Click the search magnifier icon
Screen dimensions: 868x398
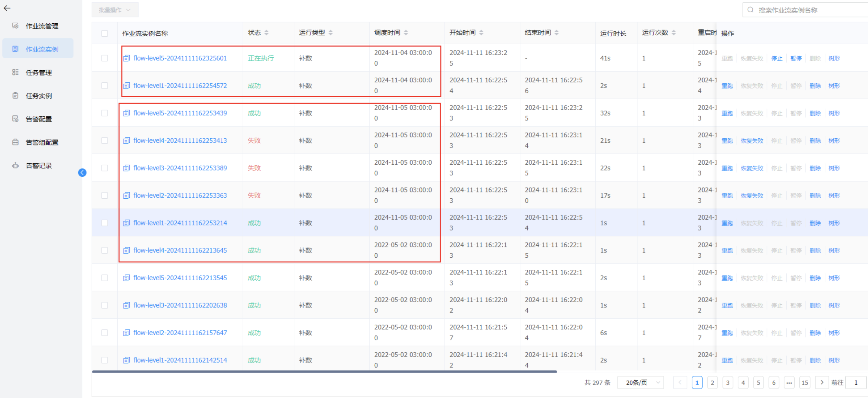(750, 10)
